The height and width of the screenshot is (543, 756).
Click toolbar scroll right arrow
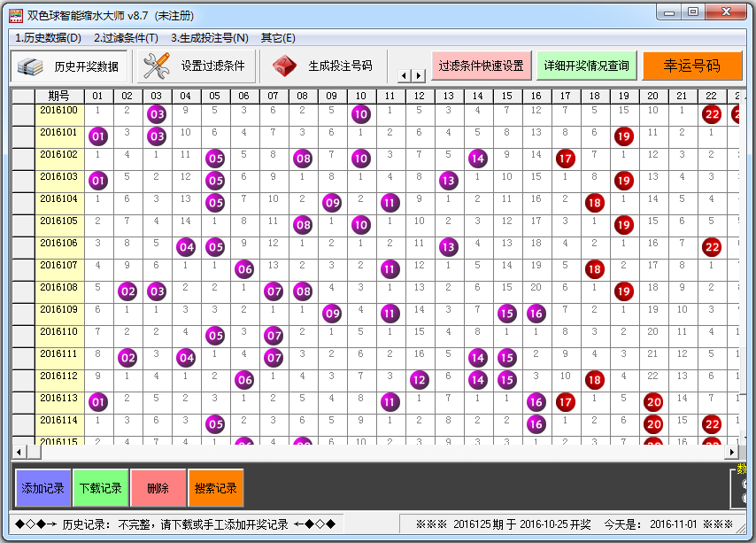coord(419,75)
